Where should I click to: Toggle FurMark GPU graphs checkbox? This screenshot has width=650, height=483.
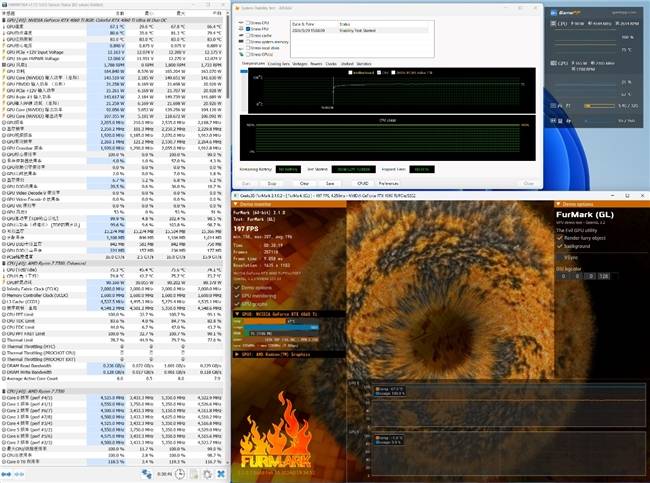(237, 304)
